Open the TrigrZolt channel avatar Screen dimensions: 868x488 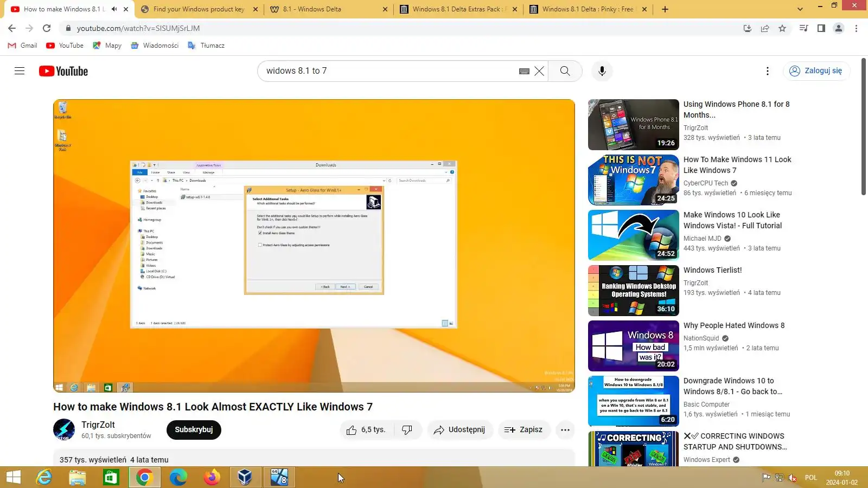coord(64,430)
